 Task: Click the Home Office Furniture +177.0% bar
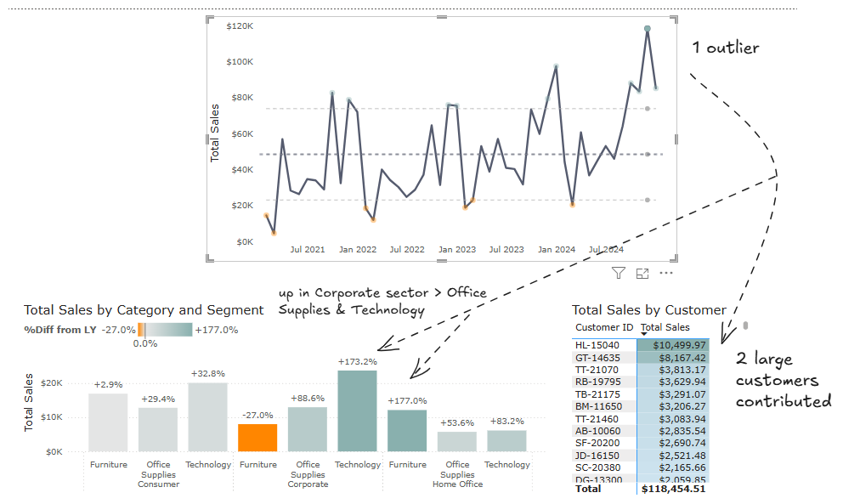point(407,430)
